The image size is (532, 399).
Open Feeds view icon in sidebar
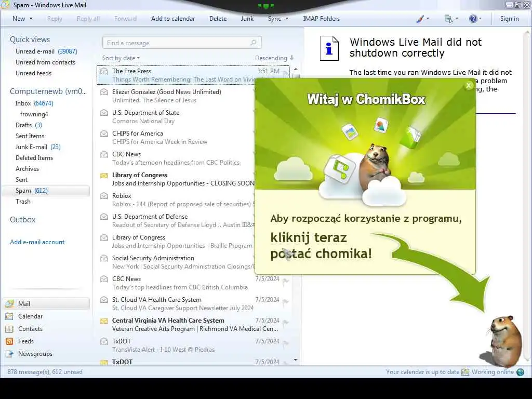pos(9,341)
